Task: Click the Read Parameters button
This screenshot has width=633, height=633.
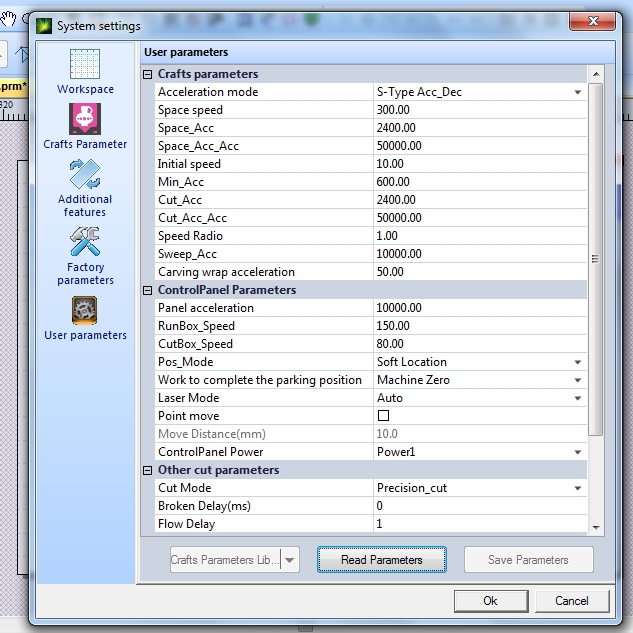Action: (381, 560)
